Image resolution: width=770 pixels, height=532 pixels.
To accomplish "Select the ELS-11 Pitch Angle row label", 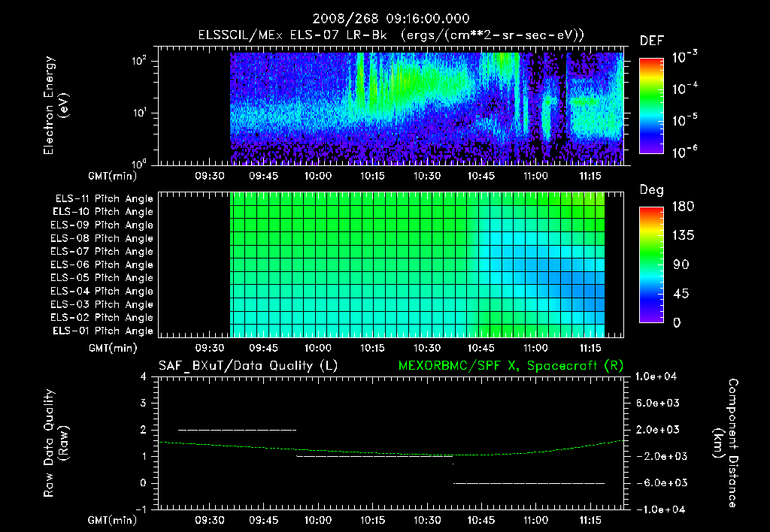I will pyautogui.click(x=104, y=199).
